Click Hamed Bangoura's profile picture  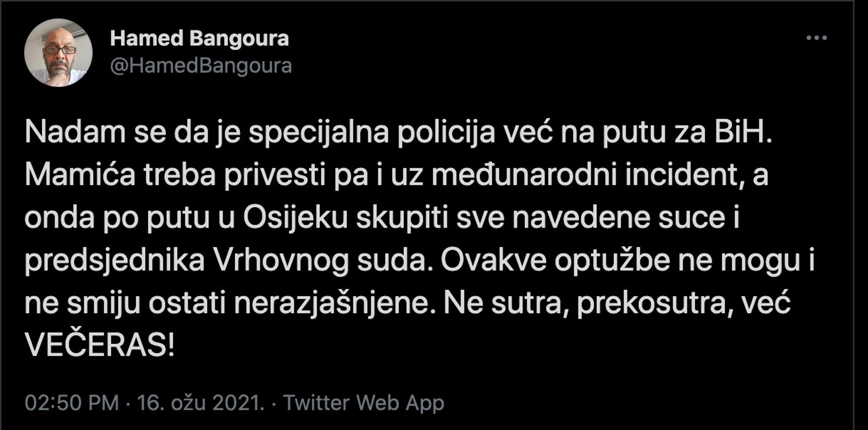coord(58,53)
